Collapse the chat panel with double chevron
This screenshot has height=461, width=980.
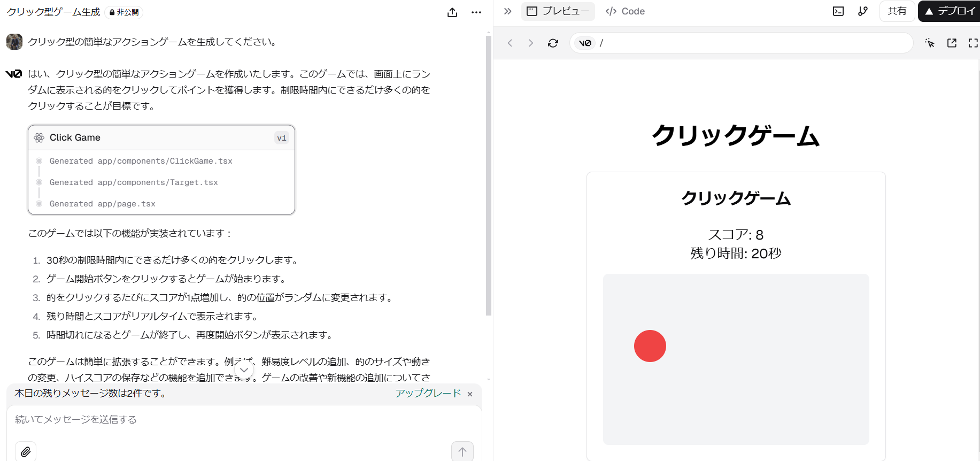(x=508, y=11)
